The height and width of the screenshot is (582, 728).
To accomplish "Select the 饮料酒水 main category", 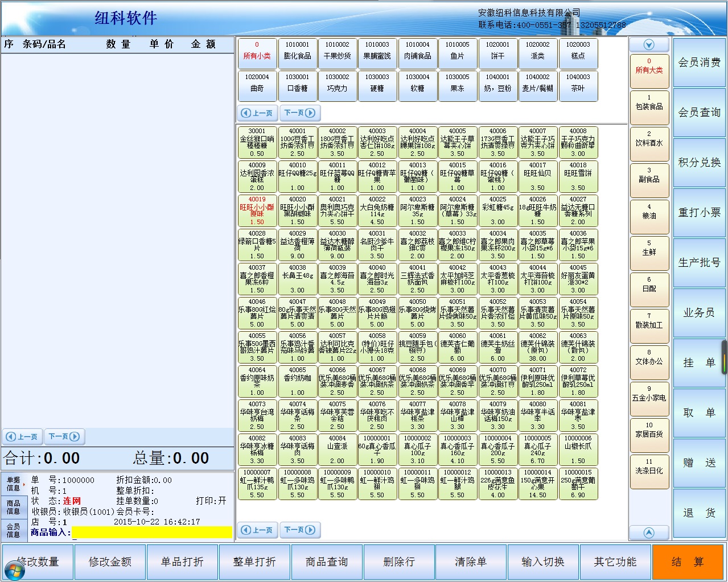I will (x=649, y=139).
